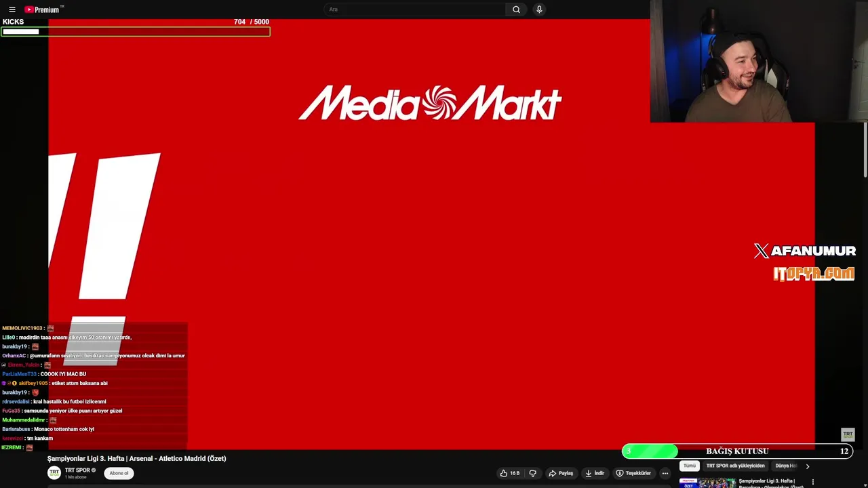Click the KICKS goal progress bar
This screenshot has width=868, height=488.
(x=135, y=31)
